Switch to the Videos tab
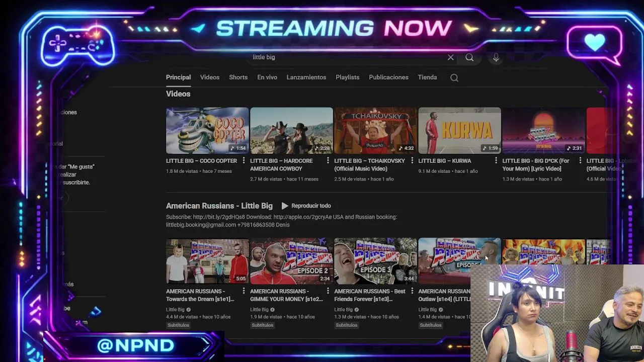644x362 pixels. [210, 77]
